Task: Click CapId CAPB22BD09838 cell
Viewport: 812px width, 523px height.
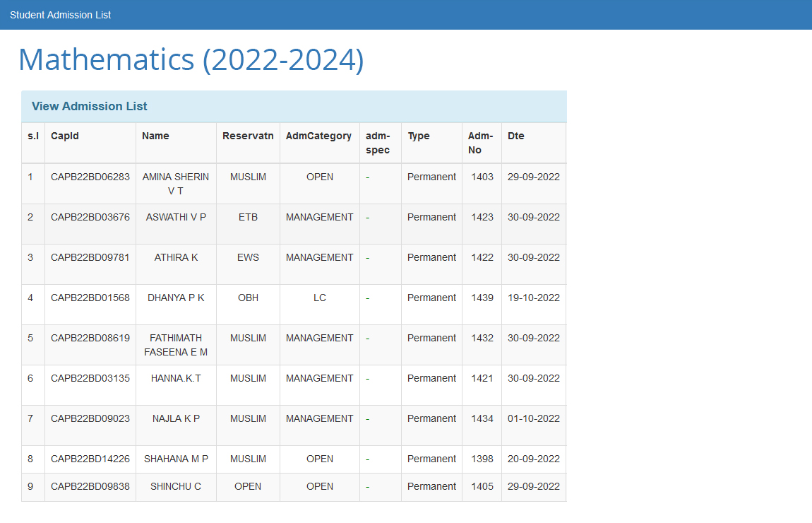Action: coord(90,486)
